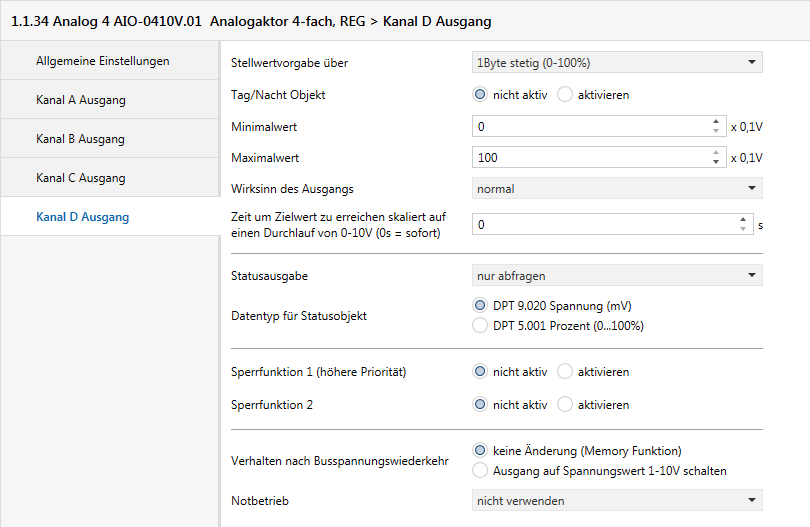The image size is (810, 527).
Task: Activate the Tag/Nacht Objekt option
Action: click(x=564, y=95)
